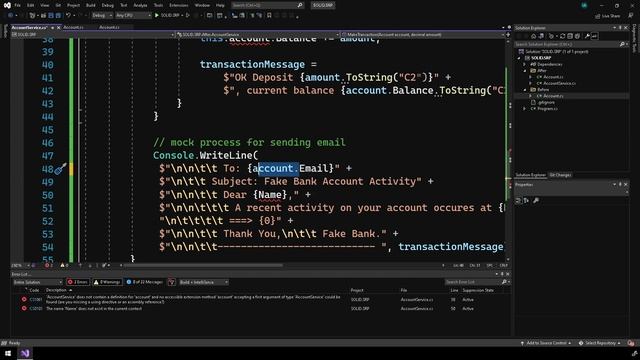The height and width of the screenshot is (360, 640).
Task: Open the View menu
Action: click(44, 5)
